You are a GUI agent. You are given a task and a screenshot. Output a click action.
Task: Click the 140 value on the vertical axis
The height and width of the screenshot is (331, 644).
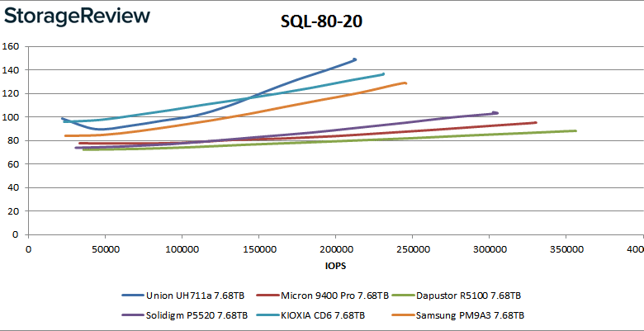(x=12, y=70)
